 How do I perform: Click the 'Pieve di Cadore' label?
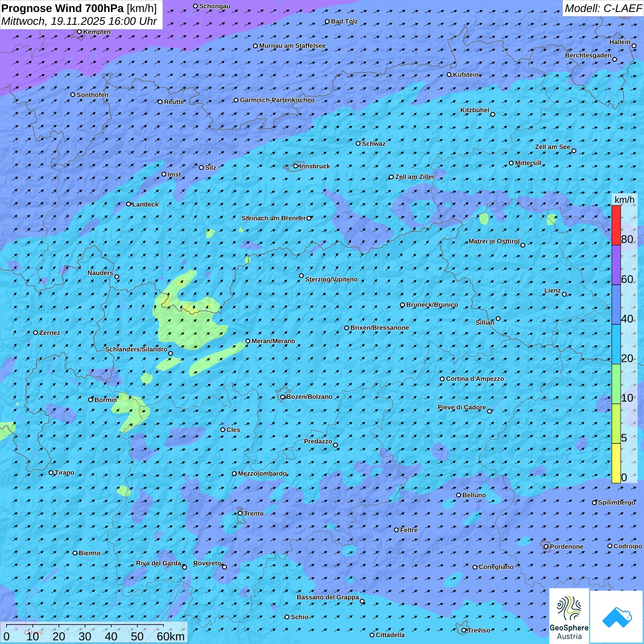462,407
